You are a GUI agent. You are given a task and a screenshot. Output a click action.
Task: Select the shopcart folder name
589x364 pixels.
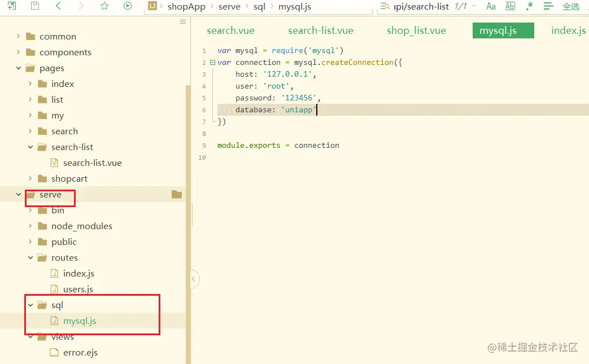click(69, 179)
